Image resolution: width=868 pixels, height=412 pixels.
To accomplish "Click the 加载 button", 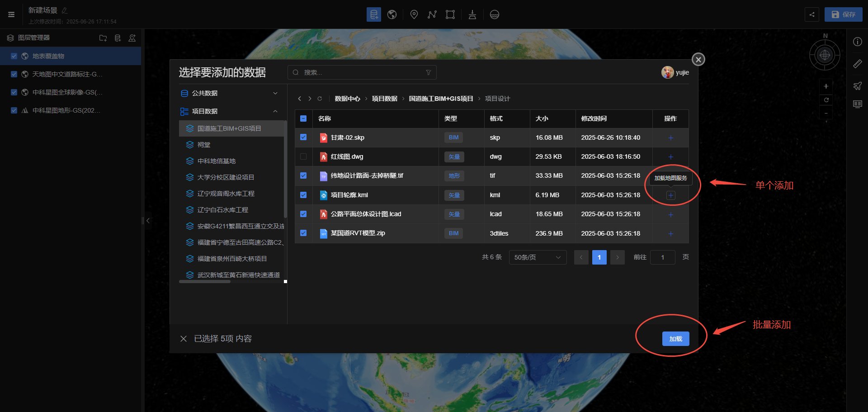I will pyautogui.click(x=675, y=339).
